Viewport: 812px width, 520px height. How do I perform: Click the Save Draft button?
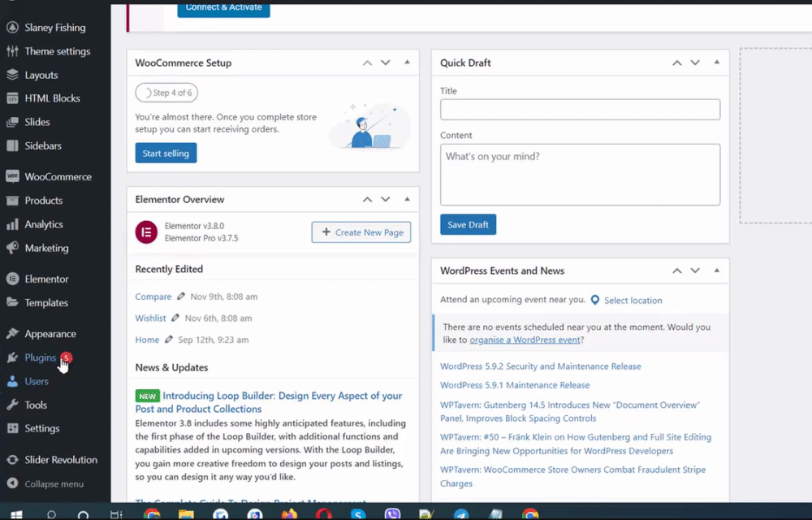tap(469, 225)
